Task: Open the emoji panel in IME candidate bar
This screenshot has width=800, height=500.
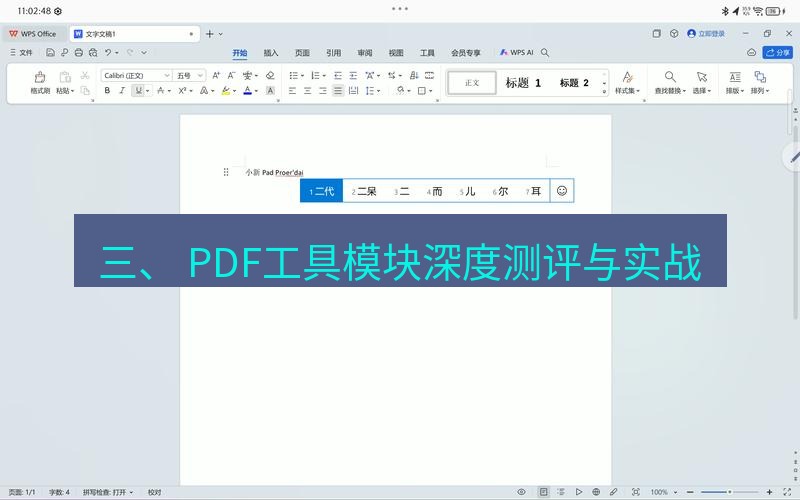Action: pyautogui.click(x=562, y=191)
